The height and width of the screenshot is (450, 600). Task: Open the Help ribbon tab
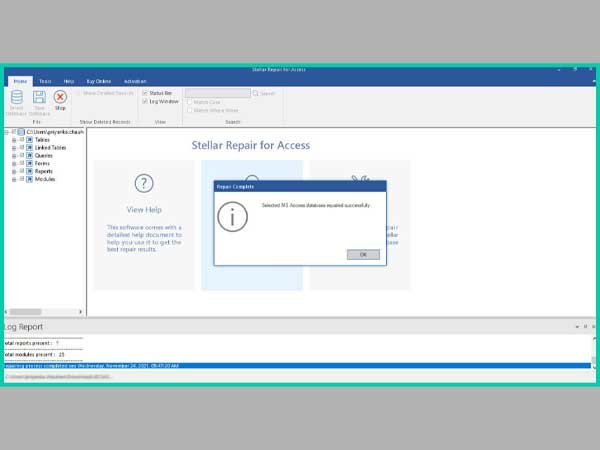point(68,81)
